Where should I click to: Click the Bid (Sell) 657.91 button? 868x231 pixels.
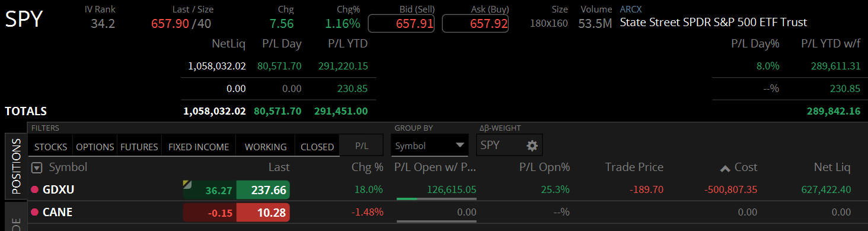pos(401,24)
